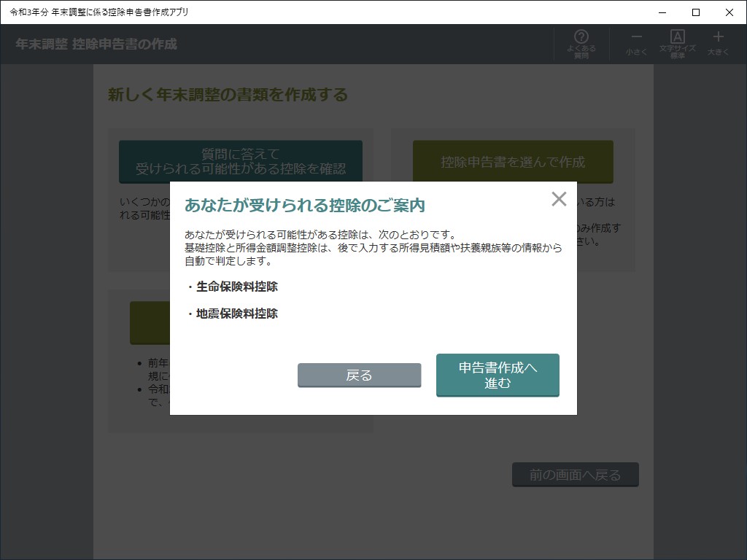Choose 控除申告書を選んで作成 option
The width and height of the screenshot is (747, 560).
(512, 161)
